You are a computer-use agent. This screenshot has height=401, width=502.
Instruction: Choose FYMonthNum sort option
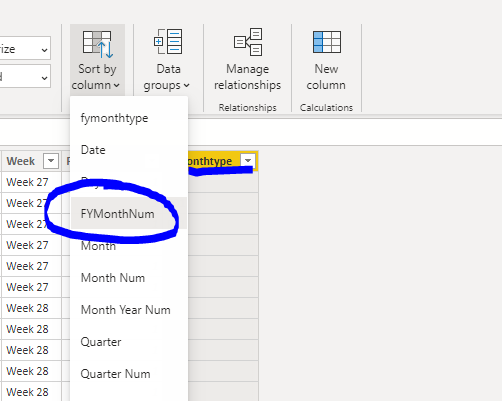[129, 214]
